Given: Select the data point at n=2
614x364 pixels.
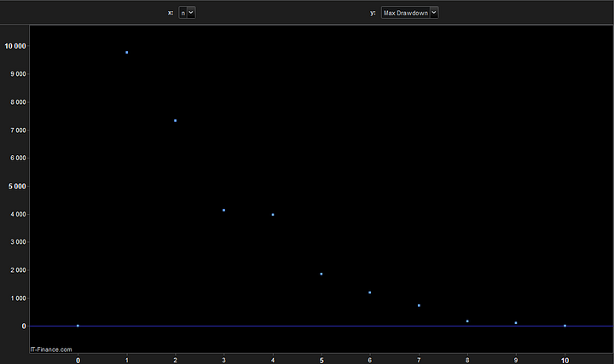Looking at the screenshot, I should [176, 120].
